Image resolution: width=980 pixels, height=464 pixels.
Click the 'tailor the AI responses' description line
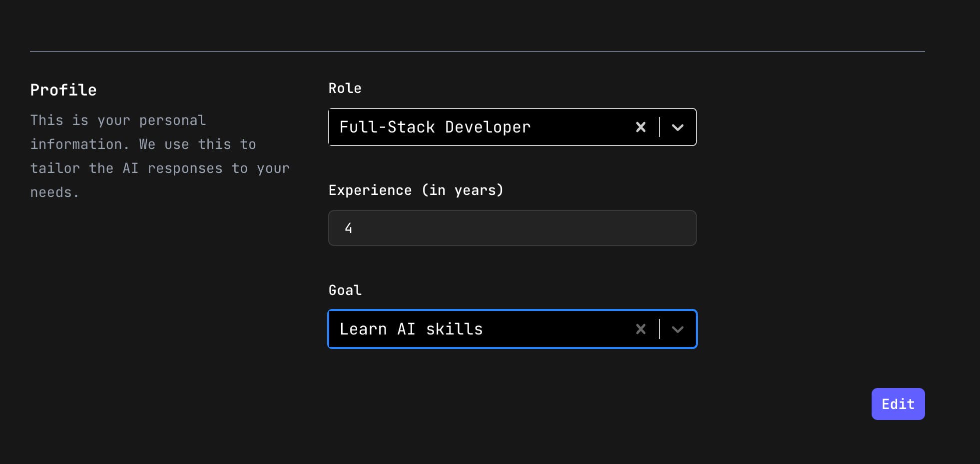[160, 168]
